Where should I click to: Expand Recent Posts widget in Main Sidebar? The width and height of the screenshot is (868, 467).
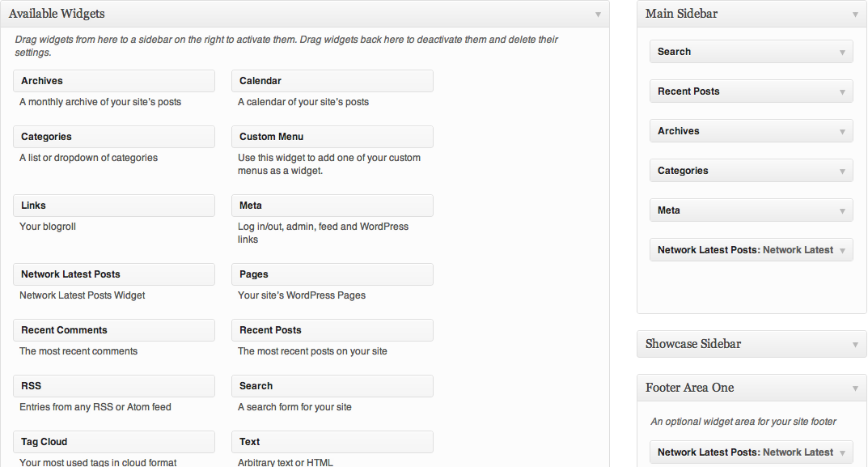point(842,92)
